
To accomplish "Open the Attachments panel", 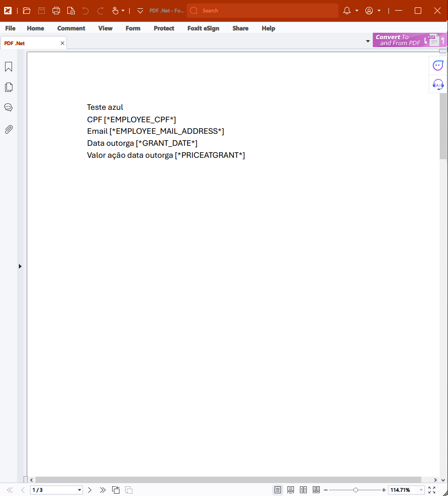I will click(x=8, y=129).
